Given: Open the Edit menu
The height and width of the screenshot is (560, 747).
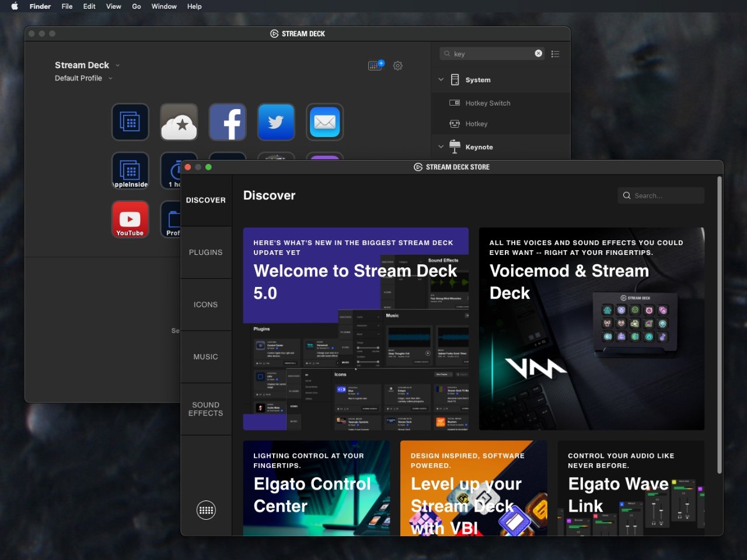Looking at the screenshot, I should click(89, 6).
